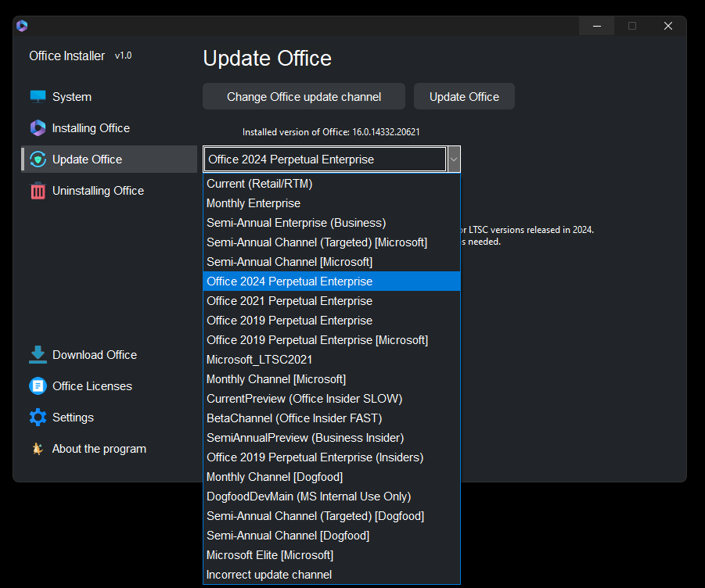Image resolution: width=705 pixels, height=588 pixels.
Task: Click the About the program icon
Action: pos(38,449)
